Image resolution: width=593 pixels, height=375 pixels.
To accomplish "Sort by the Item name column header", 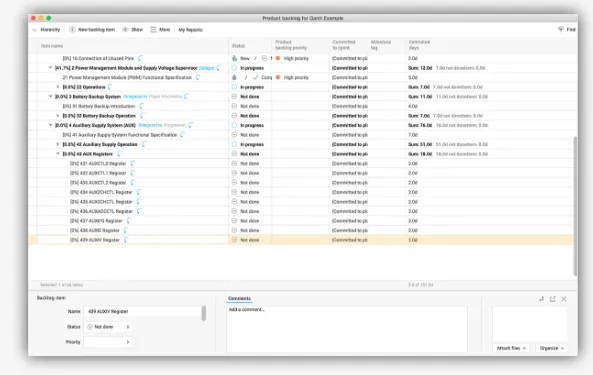I will [x=52, y=46].
